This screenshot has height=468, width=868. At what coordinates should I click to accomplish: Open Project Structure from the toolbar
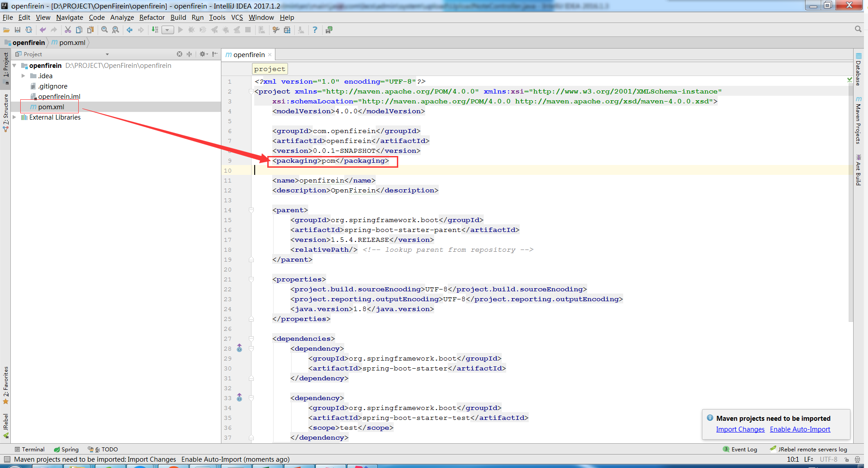(287, 30)
